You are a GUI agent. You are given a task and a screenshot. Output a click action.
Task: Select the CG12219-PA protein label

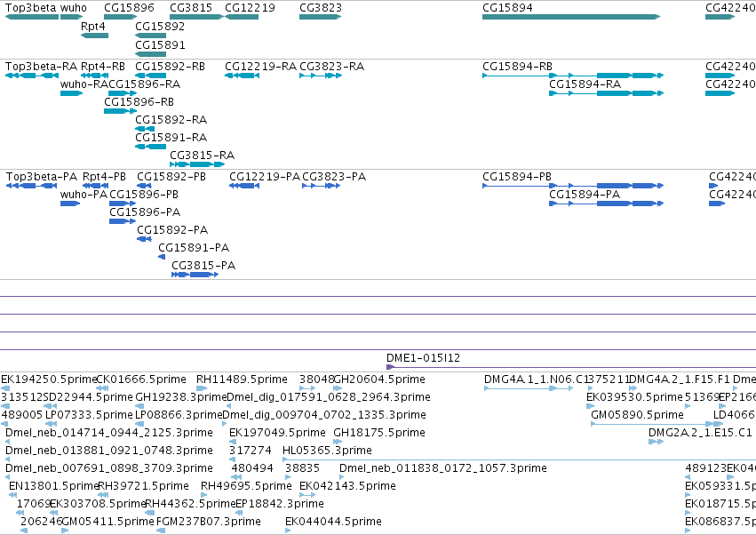[x=265, y=177]
